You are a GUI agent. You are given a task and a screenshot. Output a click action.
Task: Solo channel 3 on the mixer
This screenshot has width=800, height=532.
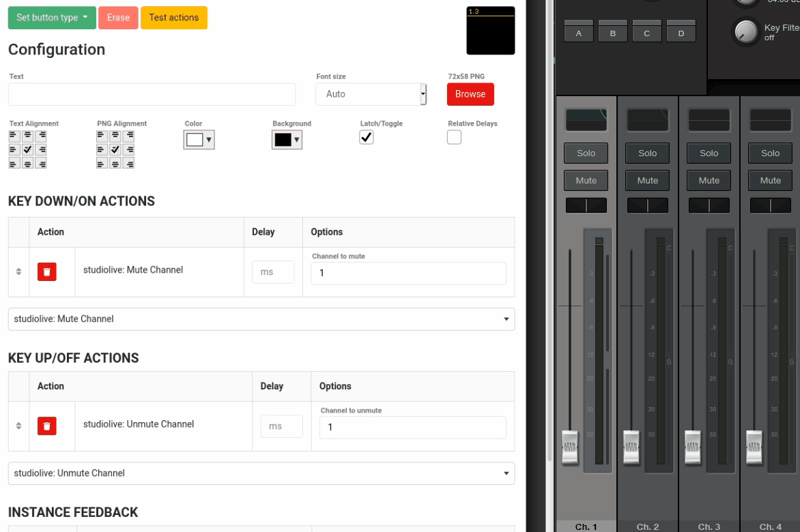[x=709, y=153]
